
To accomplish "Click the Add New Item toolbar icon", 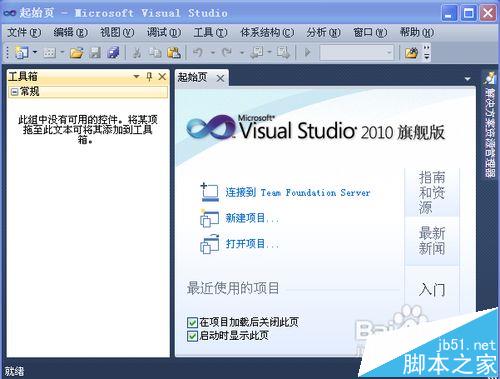I will coord(49,53).
